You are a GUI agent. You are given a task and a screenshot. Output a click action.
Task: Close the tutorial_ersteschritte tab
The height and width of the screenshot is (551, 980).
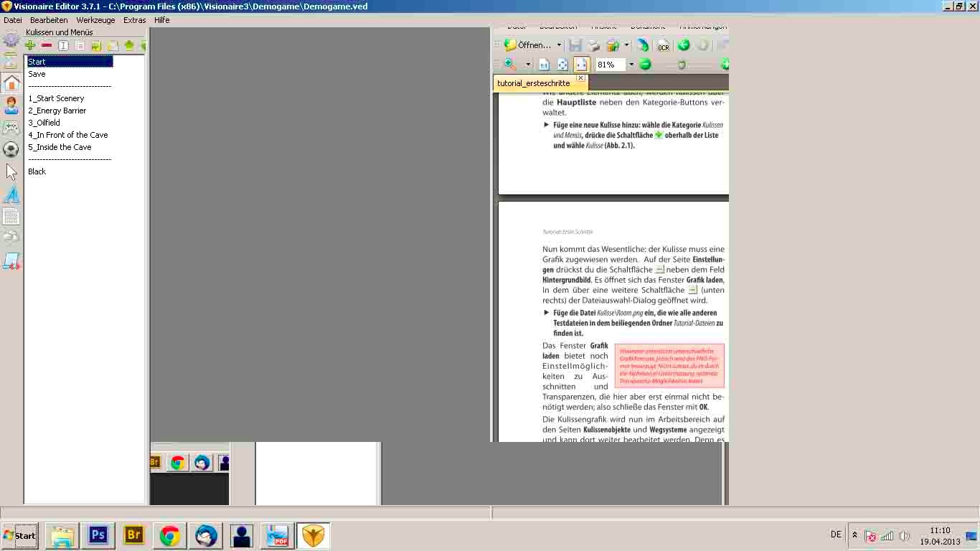(x=581, y=77)
